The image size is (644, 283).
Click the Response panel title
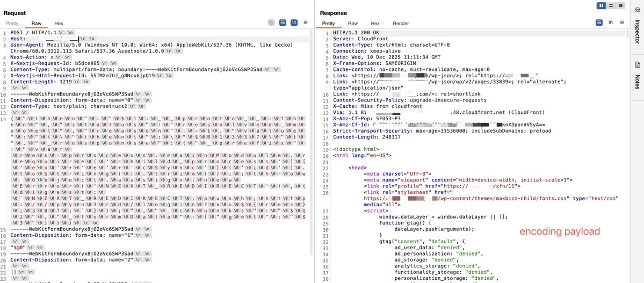coord(333,13)
